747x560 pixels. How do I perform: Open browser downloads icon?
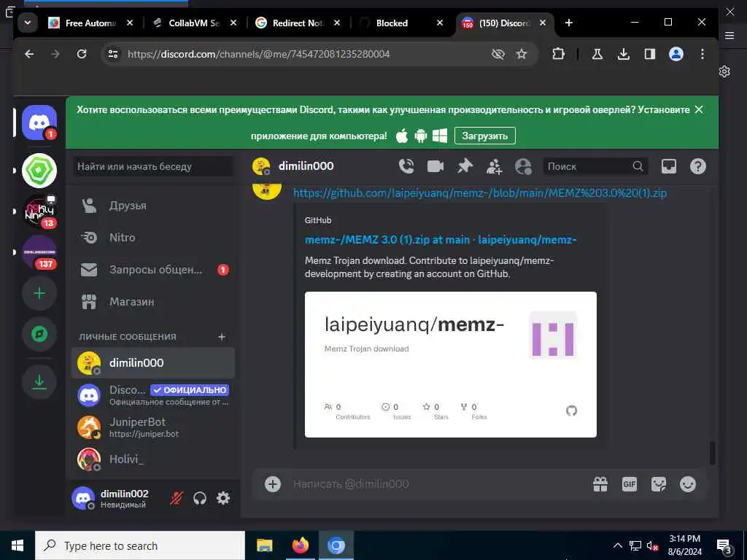pyautogui.click(x=623, y=54)
